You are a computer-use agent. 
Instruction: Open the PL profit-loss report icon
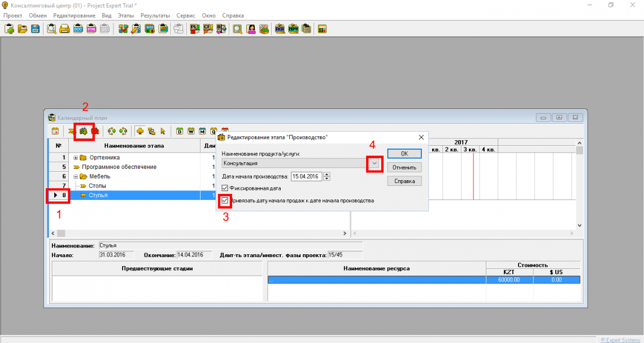(194, 29)
